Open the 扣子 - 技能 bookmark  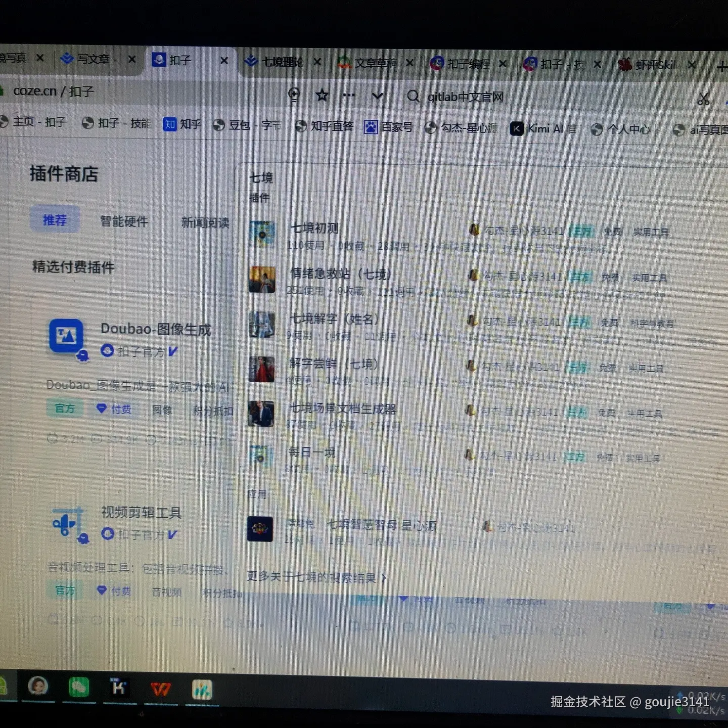[x=116, y=123]
